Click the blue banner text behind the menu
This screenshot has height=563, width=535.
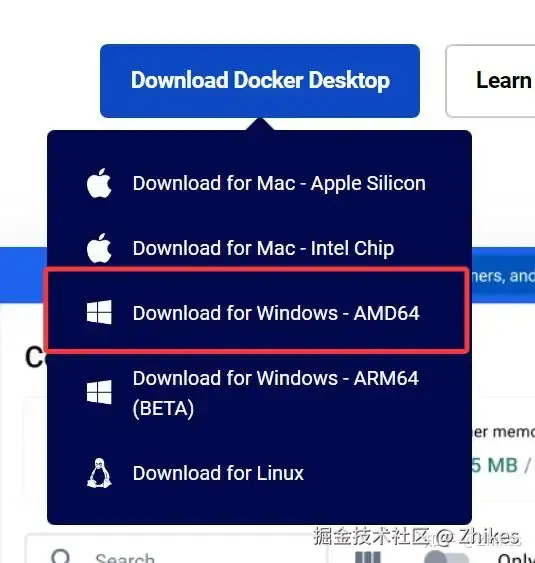click(x=503, y=276)
